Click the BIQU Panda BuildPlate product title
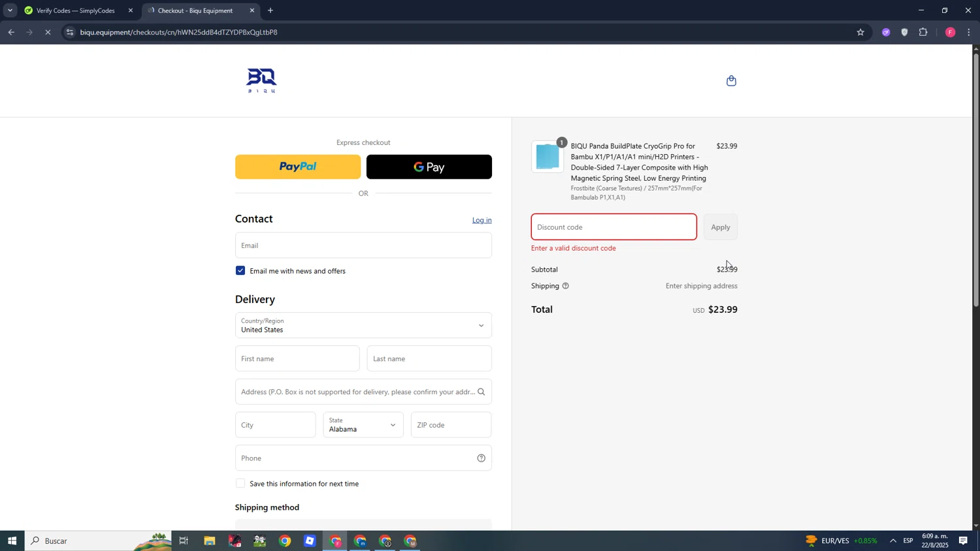This screenshot has width=980, height=551. pos(640,163)
